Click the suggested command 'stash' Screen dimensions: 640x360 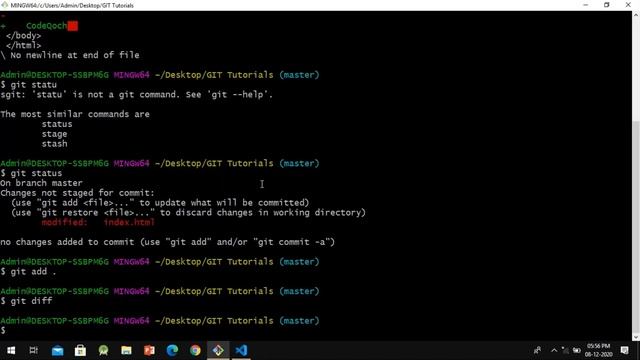click(x=54, y=144)
